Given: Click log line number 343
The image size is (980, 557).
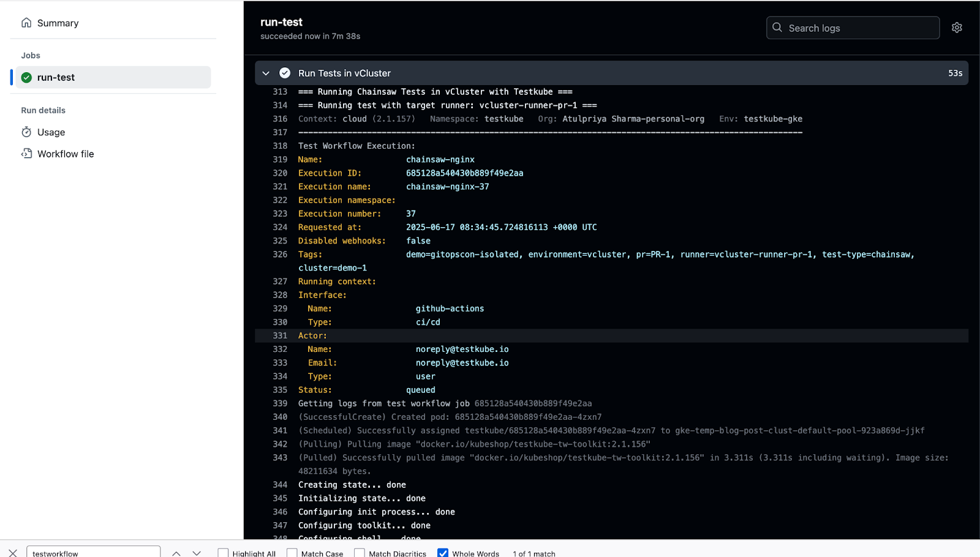Looking at the screenshot, I should (x=280, y=457).
